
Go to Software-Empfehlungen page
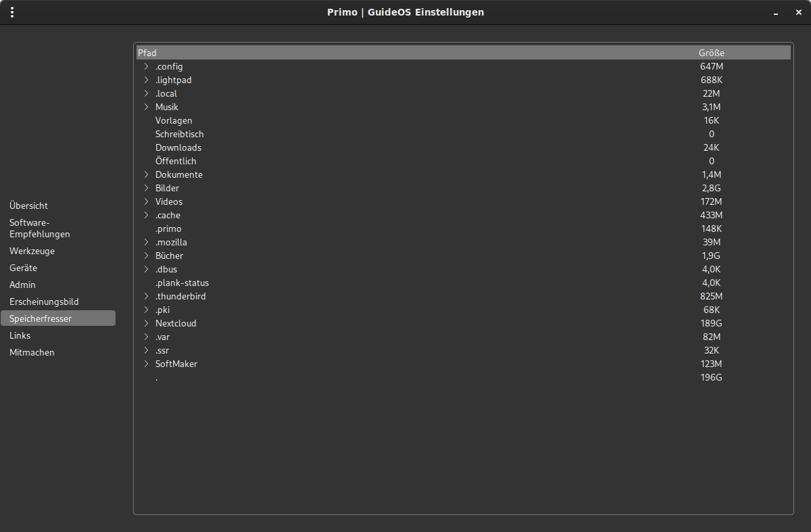click(x=40, y=228)
